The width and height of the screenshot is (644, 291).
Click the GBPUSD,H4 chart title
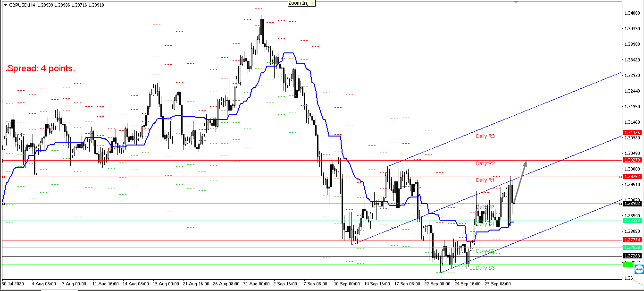[x=22, y=5]
